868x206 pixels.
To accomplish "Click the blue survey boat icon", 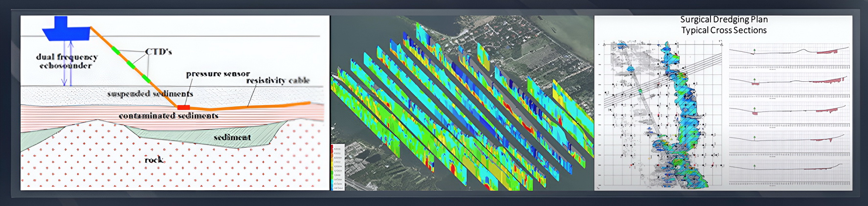I will tap(65, 31).
